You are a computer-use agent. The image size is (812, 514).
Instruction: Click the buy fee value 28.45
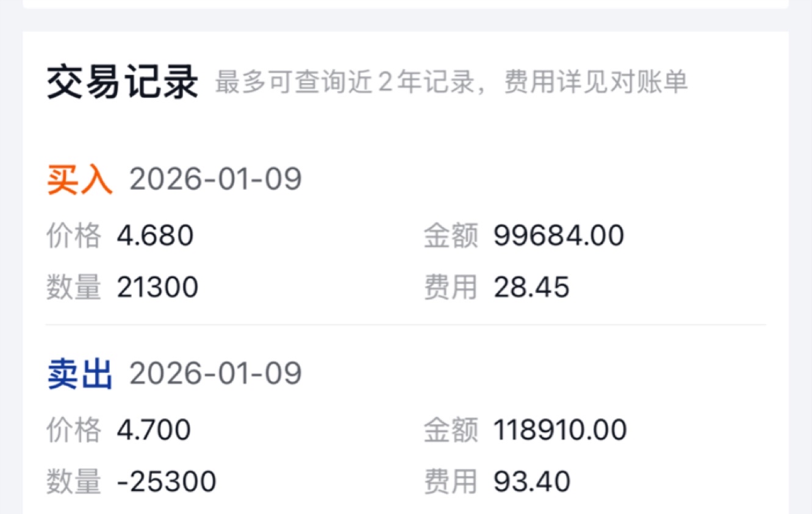[x=531, y=287]
